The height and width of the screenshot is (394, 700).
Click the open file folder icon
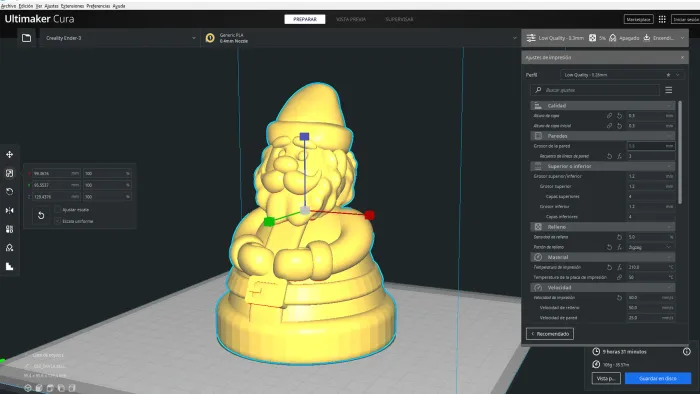27,38
